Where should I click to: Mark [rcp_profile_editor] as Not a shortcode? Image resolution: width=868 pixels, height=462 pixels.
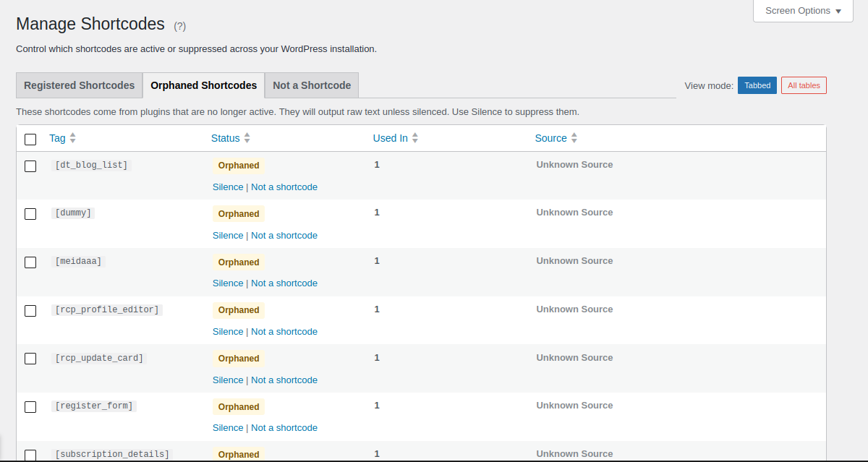pos(284,331)
